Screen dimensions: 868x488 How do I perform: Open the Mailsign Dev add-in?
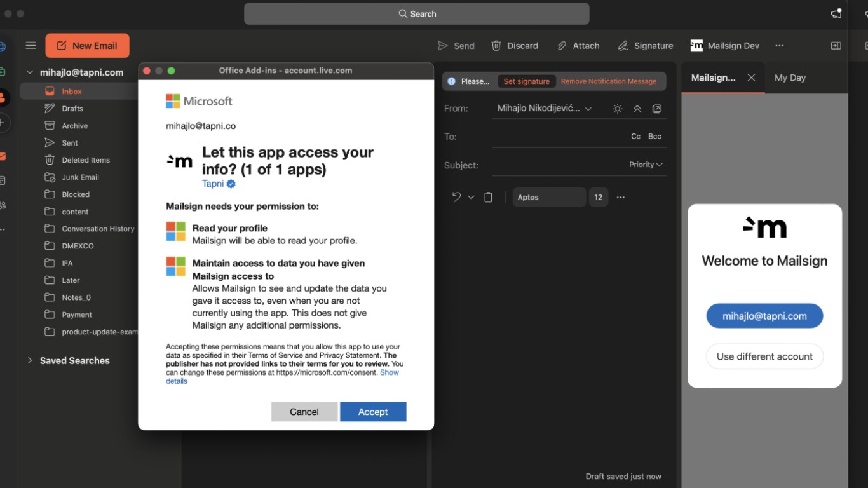click(x=725, y=46)
